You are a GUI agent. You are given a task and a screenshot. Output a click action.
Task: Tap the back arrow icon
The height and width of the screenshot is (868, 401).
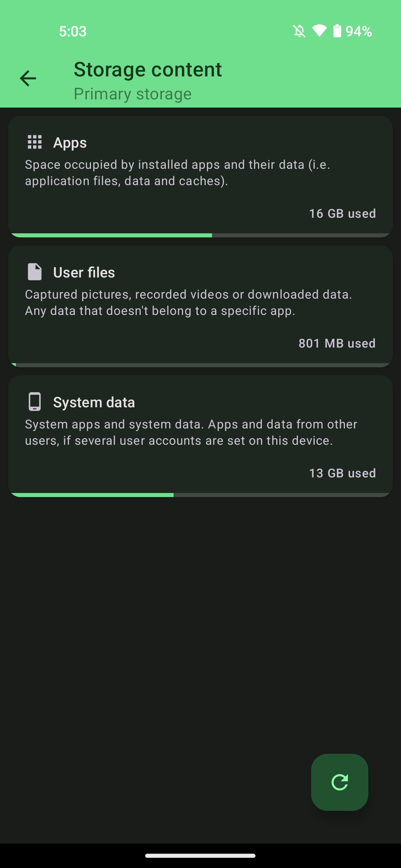click(28, 78)
